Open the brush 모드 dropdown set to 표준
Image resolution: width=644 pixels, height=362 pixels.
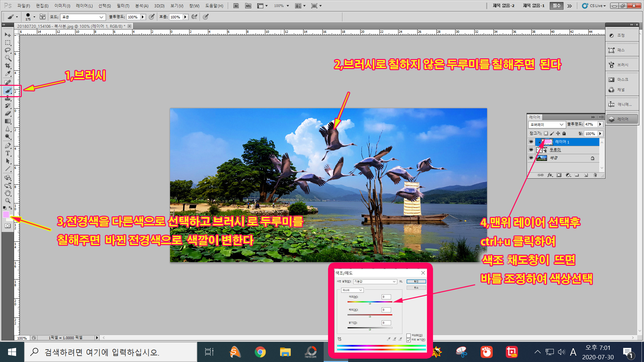pyautogui.click(x=83, y=17)
